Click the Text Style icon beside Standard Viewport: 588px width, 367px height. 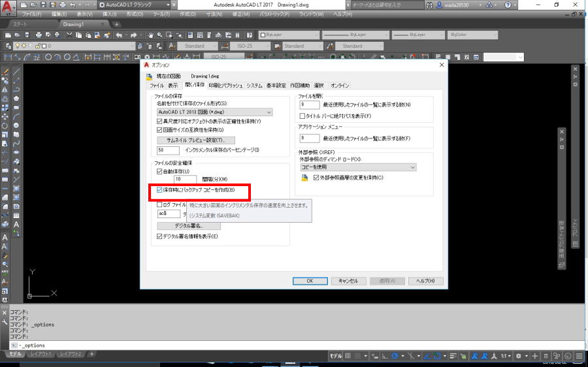coord(172,46)
